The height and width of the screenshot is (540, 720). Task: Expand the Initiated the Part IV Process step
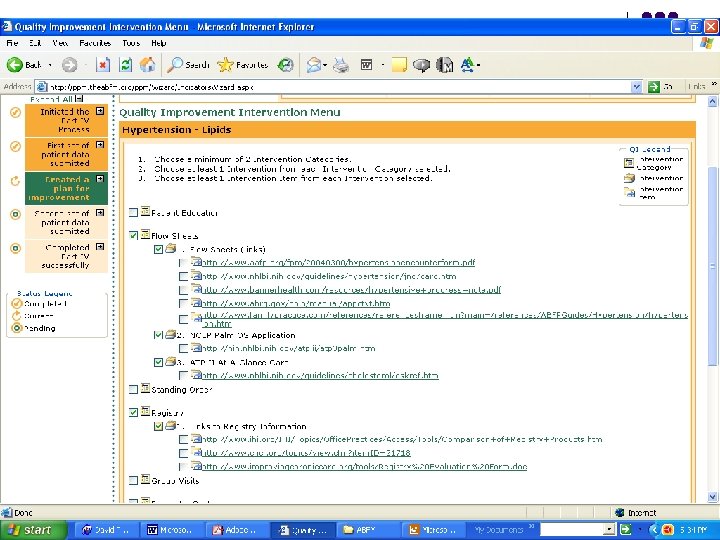(x=101, y=112)
